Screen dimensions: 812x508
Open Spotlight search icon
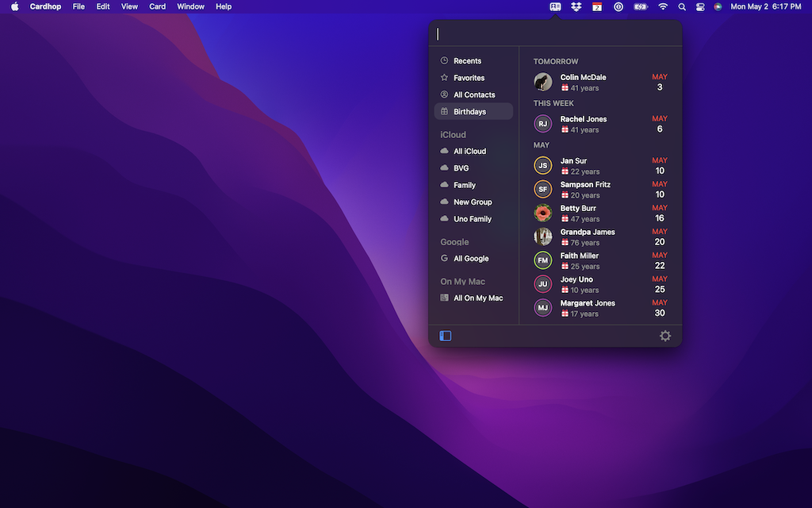point(682,6)
